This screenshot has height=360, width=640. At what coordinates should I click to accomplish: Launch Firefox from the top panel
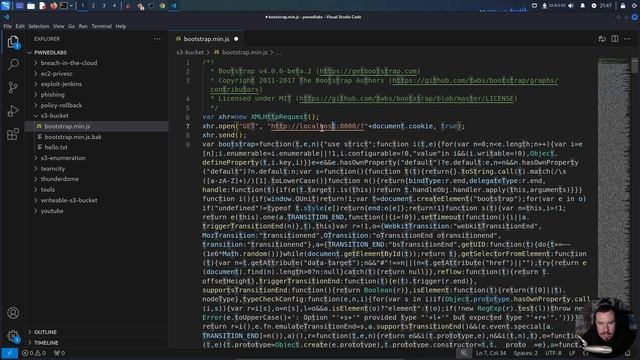[54, 6]
